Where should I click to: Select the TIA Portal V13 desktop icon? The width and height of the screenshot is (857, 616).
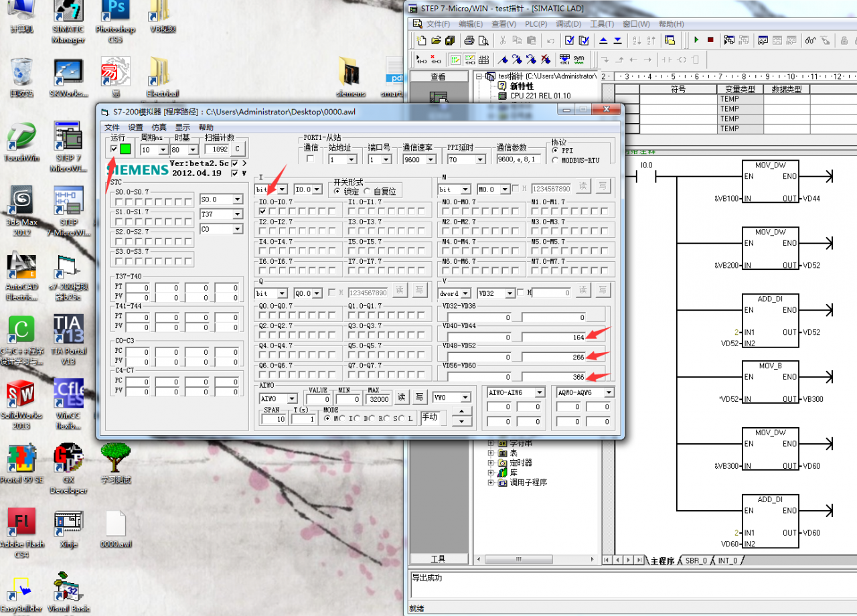68,339
